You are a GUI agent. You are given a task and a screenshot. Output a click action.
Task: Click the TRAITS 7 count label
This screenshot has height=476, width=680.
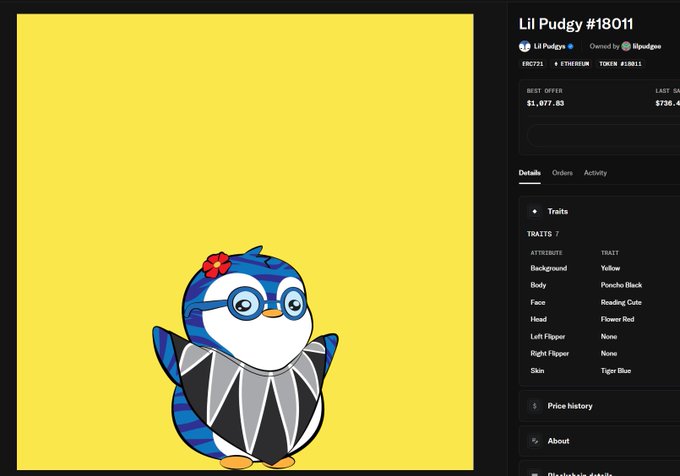(x=543, y=234)
